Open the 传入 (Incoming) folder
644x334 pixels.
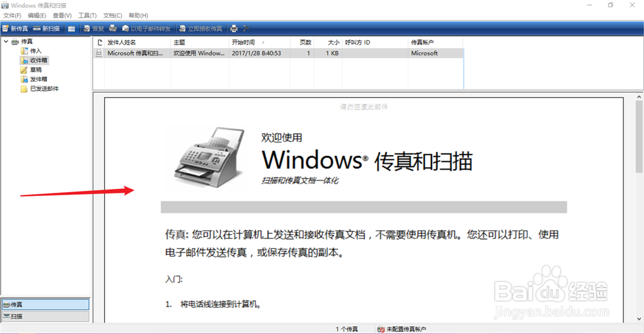pos(31,50)
